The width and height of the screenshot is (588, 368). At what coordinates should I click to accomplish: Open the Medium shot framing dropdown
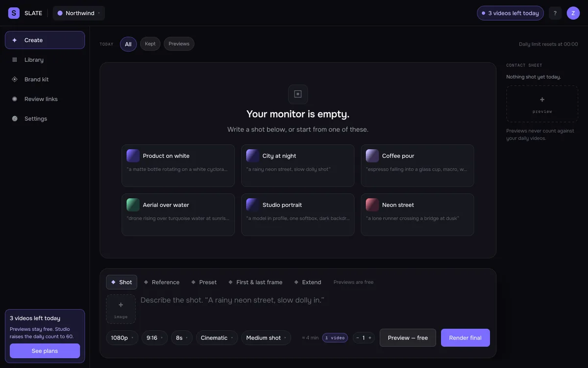266,338
